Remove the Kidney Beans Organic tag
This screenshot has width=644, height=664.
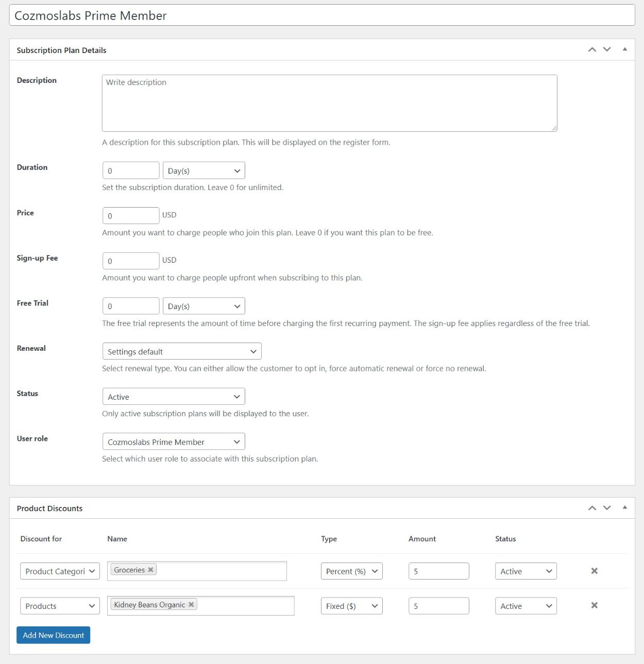191,605
